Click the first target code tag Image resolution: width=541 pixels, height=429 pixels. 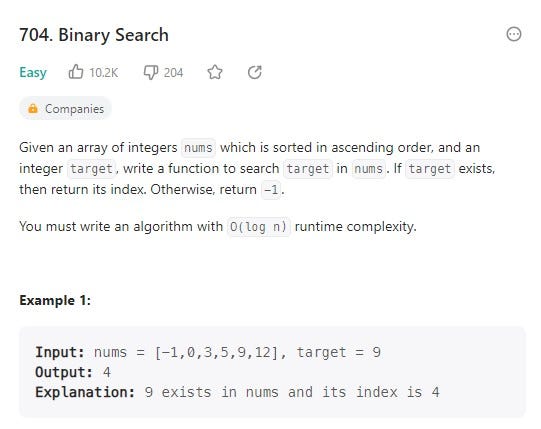pyautogui.click(x=91, y=169)
